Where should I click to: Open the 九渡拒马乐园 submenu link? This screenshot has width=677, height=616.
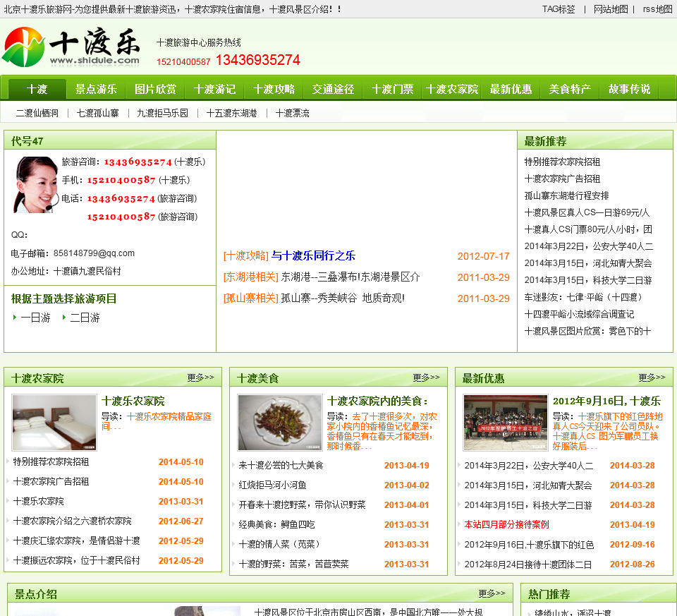[162, 113]
